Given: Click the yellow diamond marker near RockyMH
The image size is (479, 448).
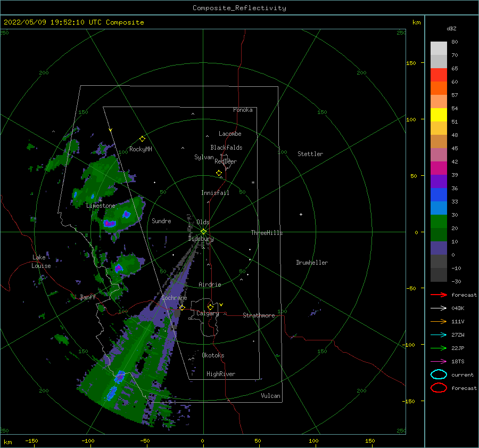Looking at the screenshot, I should (142, 139).
